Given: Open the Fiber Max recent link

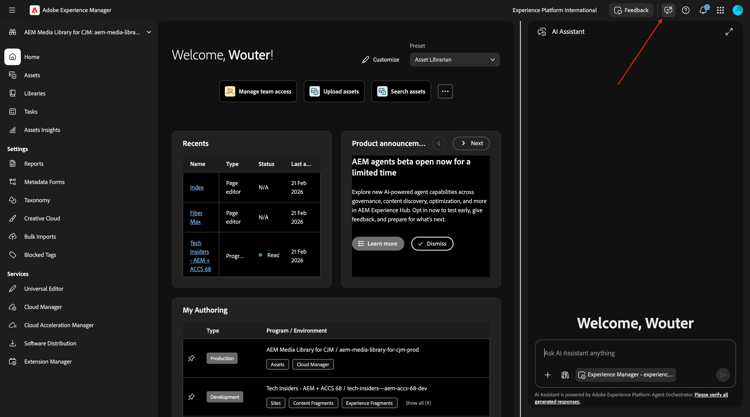Looking at the screenshot, I should tap(196, 218).
